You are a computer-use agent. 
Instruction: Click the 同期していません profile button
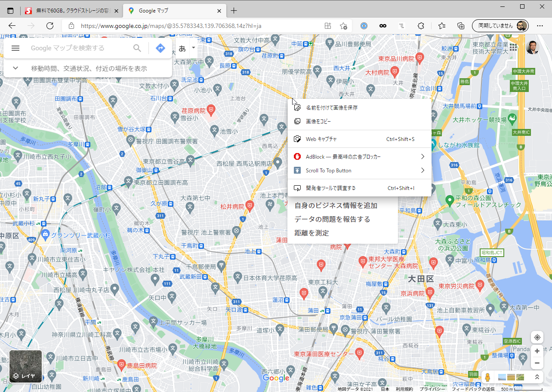pos(500,26)
